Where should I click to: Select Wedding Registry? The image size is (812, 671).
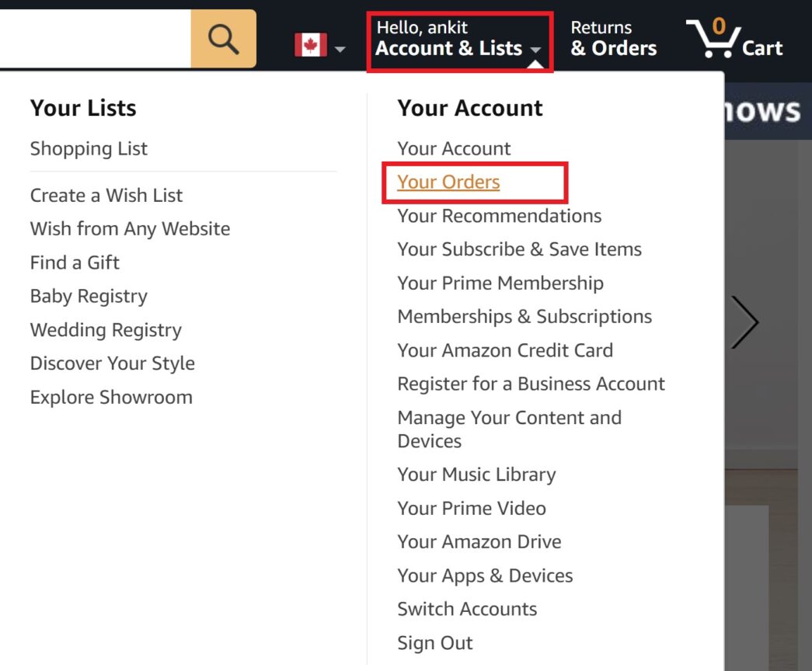(x=105, y=329)
